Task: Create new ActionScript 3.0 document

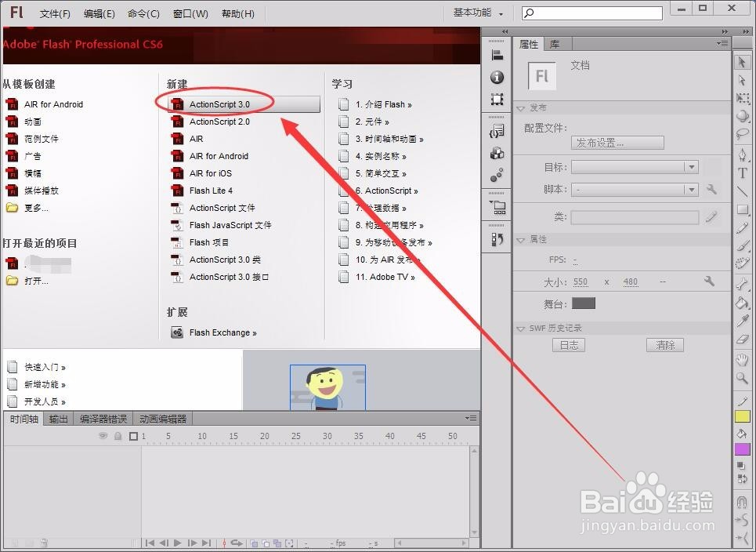Action: [x=244, y=104]
